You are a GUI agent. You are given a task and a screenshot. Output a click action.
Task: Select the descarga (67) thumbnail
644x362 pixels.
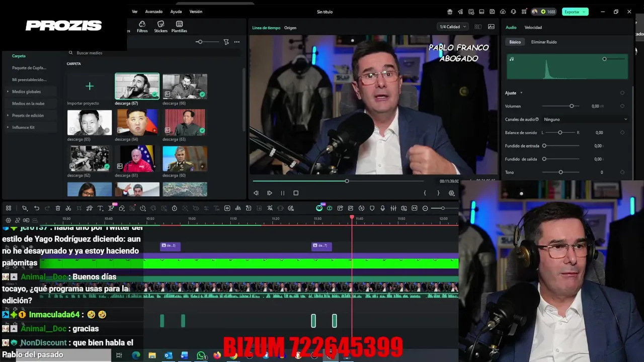(137, 86)
